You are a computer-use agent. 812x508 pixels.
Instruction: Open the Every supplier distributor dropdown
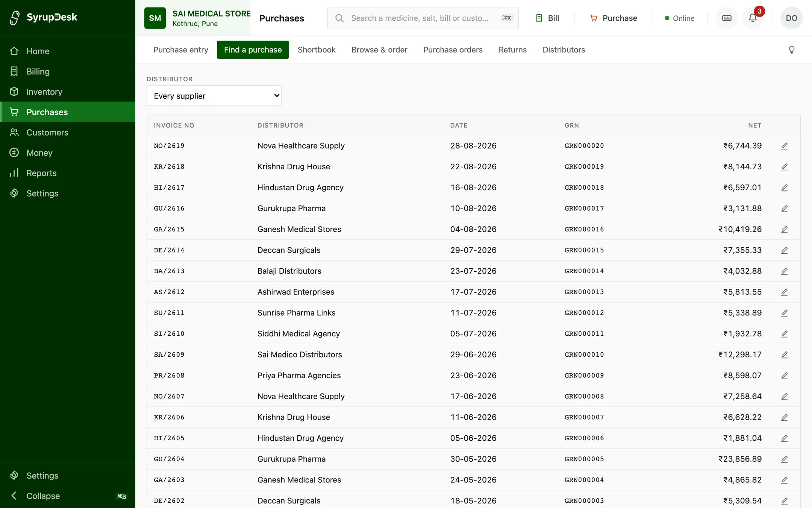(214, 96)
